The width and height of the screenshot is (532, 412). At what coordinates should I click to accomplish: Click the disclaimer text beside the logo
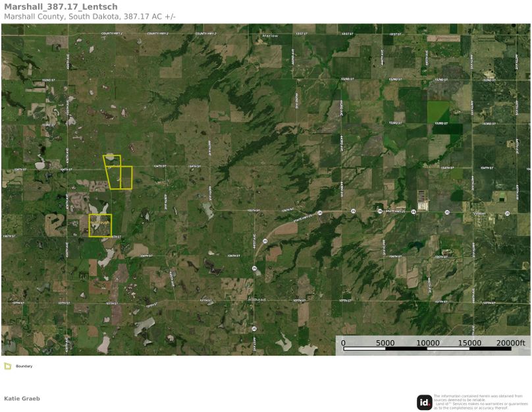pos(481,402)
